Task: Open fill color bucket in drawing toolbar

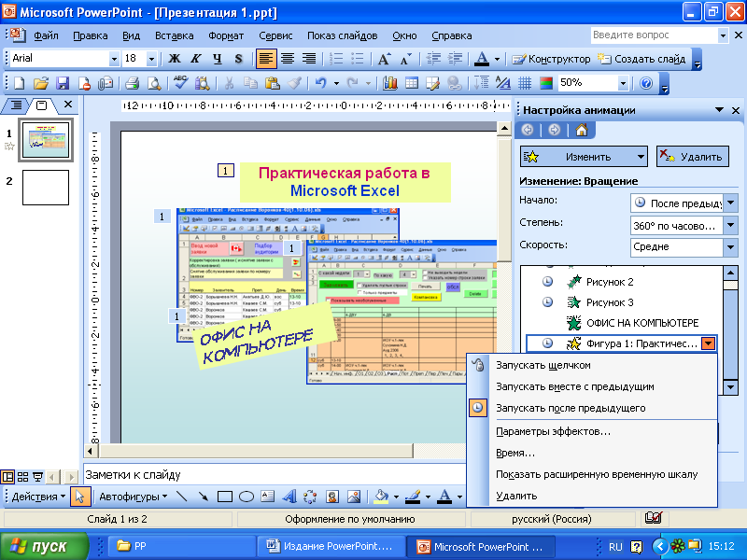Action: [x=381, y=497]
